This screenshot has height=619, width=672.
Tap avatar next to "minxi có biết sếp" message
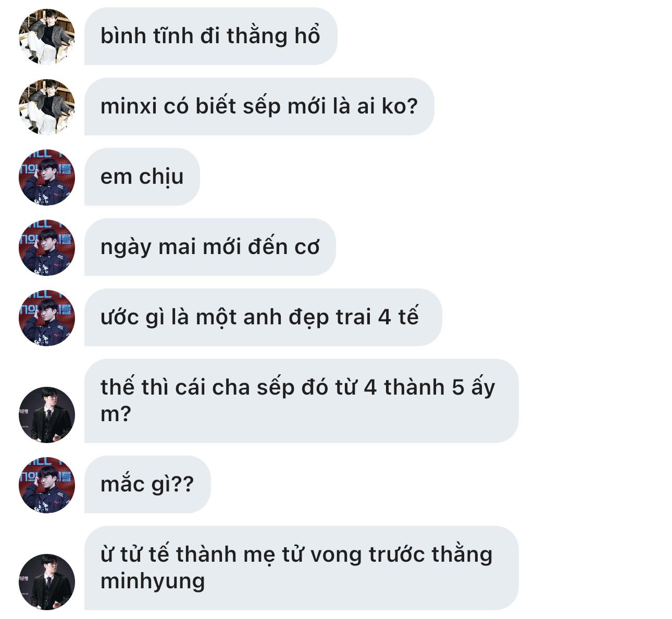click(47, 107)
